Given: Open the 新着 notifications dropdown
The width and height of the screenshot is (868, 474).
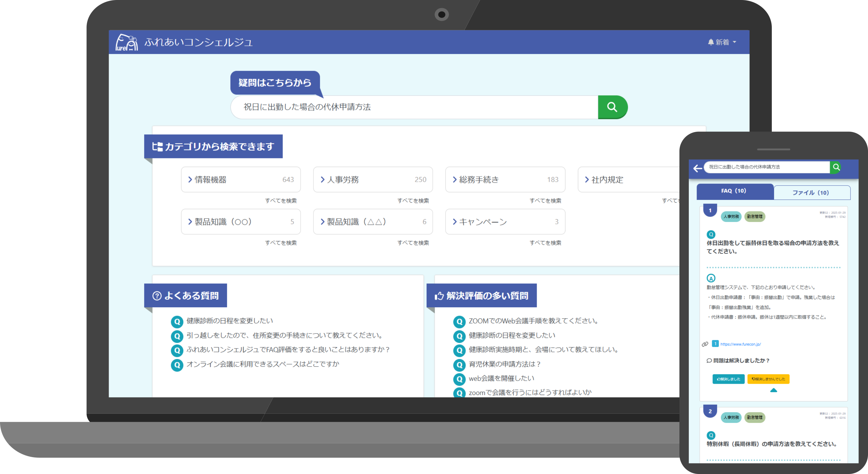Looking at the screenshot, I should point(722,42).
